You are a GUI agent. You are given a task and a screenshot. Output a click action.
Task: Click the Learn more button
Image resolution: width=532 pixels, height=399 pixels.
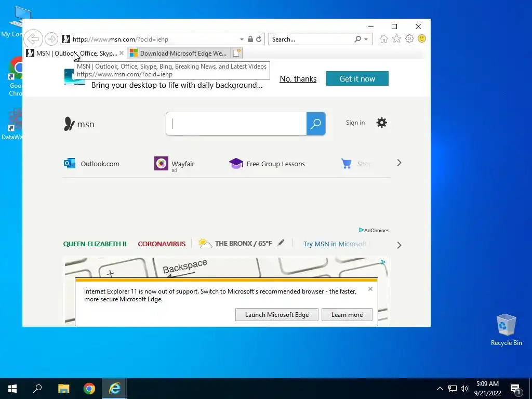347,314
